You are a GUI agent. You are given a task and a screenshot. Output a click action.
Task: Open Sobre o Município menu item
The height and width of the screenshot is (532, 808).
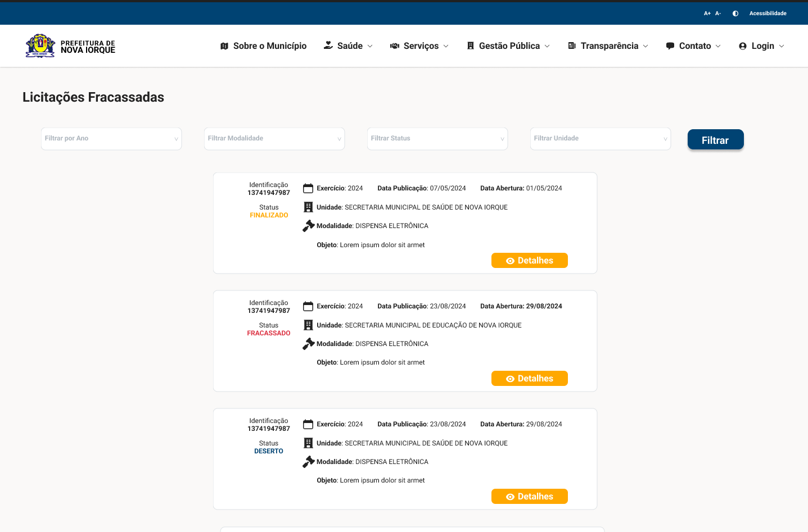[270, 46]
